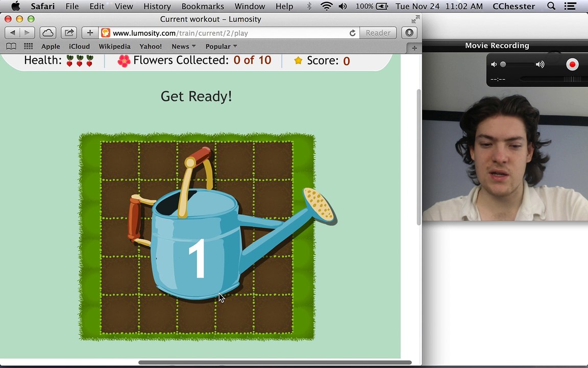Open the View menu
588x368 pixels.
[x=124, y=6]
